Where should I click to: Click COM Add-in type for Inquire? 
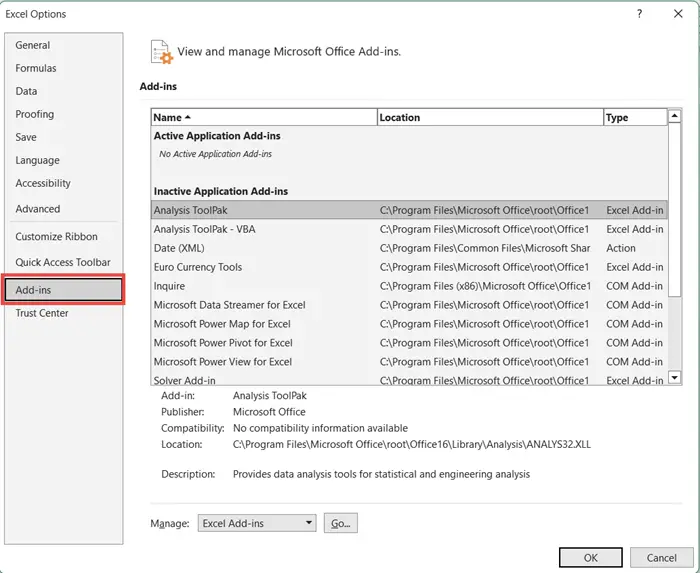[x=634, y=286]
